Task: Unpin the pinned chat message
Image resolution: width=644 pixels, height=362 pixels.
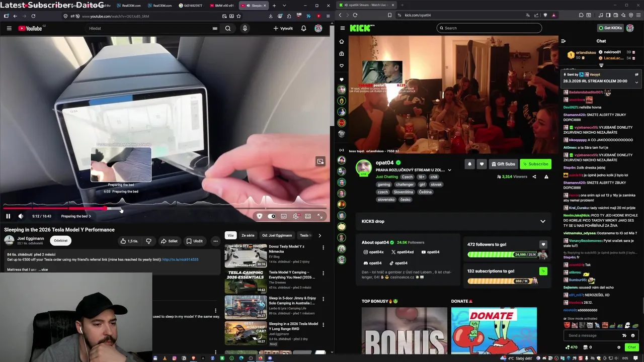Action: click(x=636, y=74)
